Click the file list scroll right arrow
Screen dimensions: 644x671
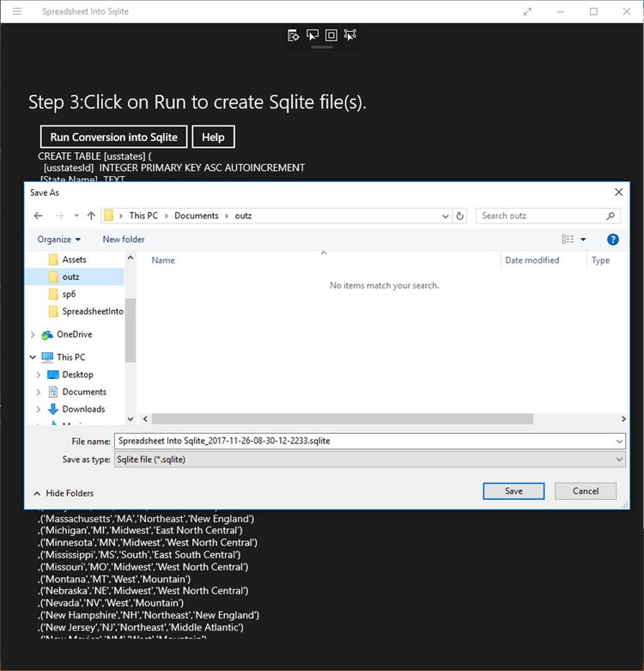click(623, 419)
